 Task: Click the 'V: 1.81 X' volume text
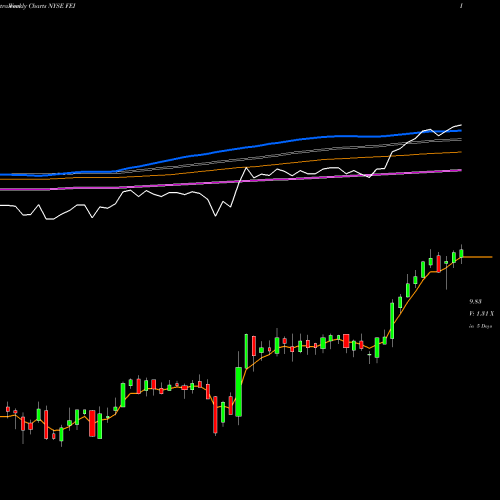point(481,314)
